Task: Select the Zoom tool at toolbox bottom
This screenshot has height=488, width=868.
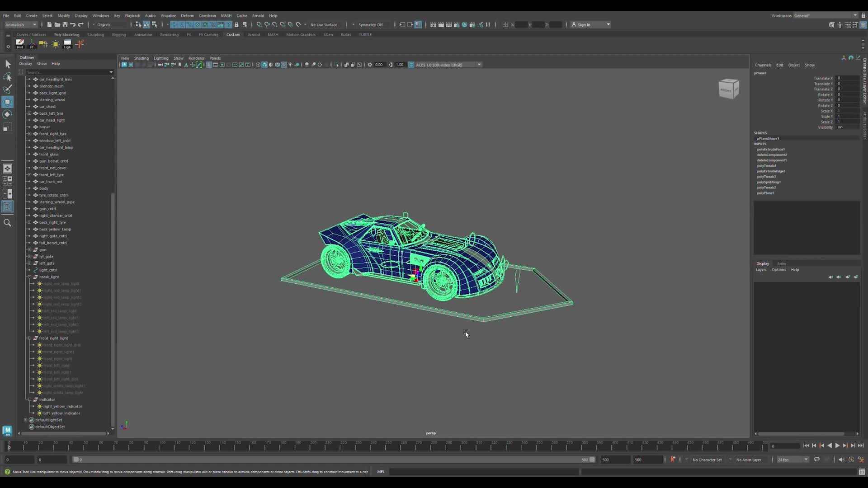Action: point(8,222)
